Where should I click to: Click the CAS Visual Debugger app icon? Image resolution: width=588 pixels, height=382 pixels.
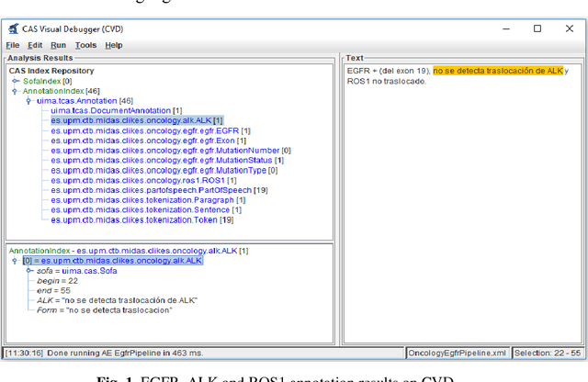[12, 28]
